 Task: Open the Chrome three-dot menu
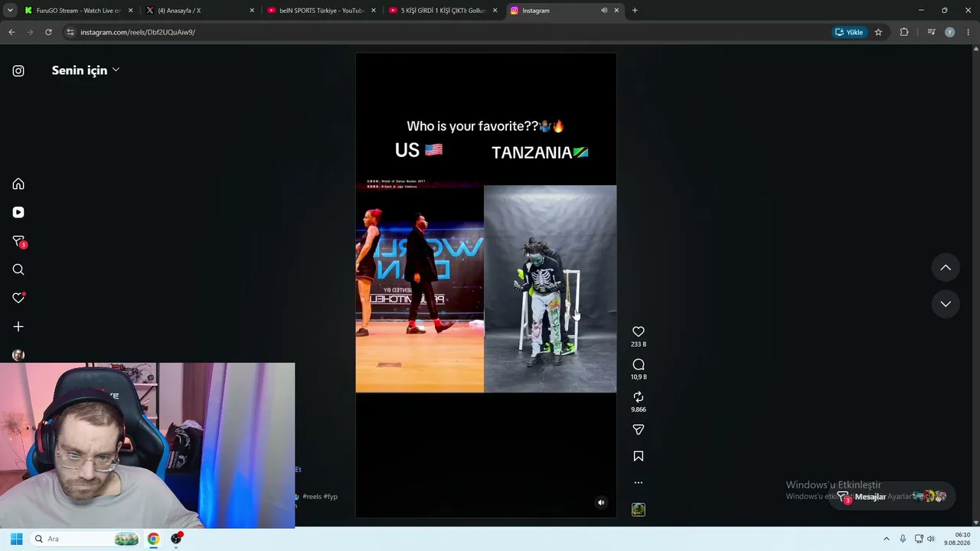(x=969, y=32)
